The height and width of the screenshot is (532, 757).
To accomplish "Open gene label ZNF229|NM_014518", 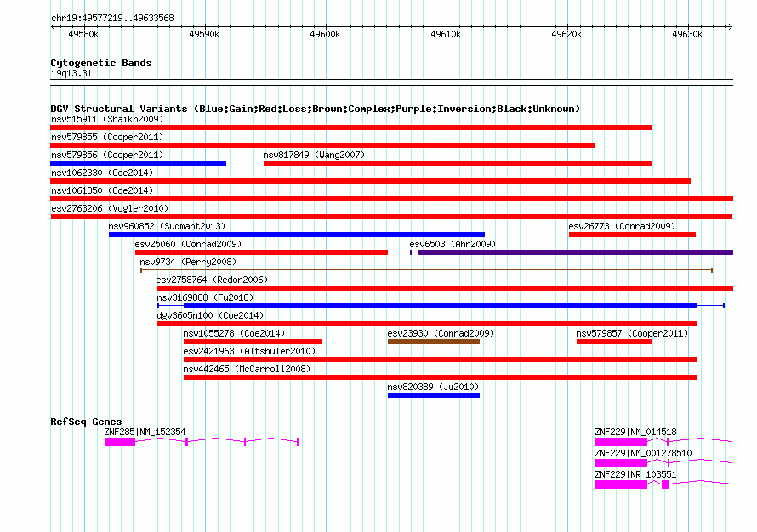I will coord(635,432).
